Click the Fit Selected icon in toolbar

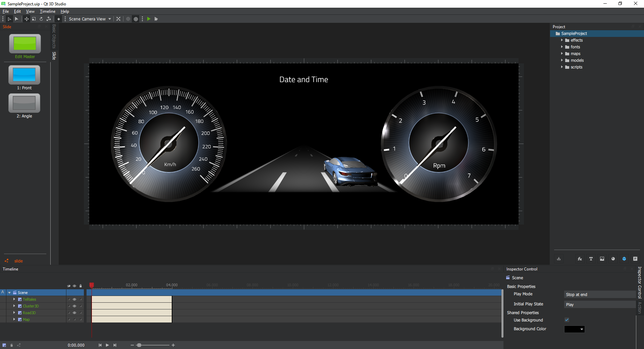(x=118, y=19)
